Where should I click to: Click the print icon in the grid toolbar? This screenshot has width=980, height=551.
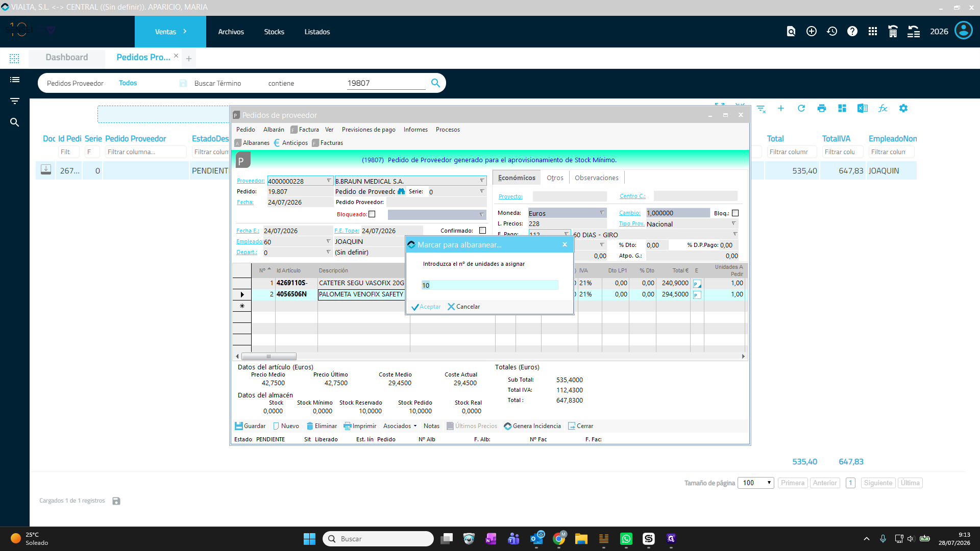822,108
